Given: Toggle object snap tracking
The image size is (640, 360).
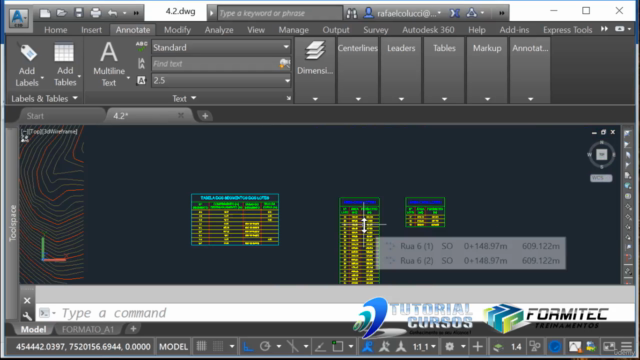Looking at the screenshot, I should [x=320, y=347].
